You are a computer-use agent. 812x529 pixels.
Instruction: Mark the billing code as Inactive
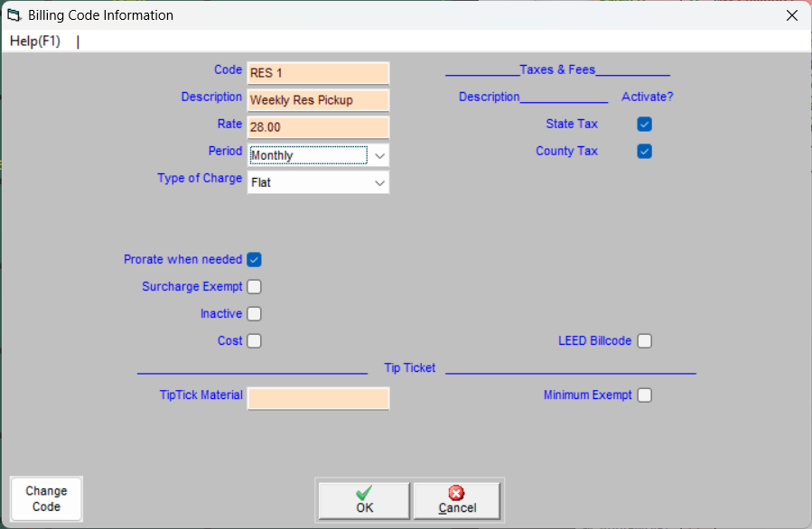click(255, 314)
